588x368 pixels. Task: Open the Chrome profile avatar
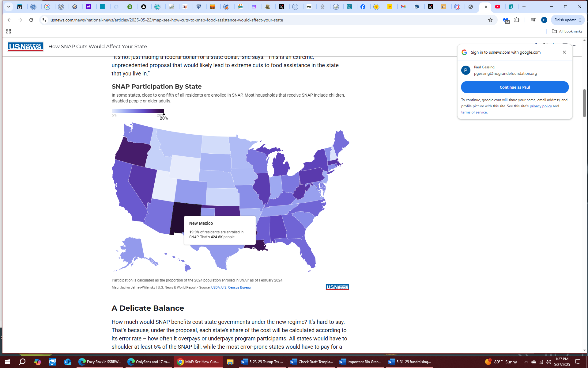click(544, 20)
